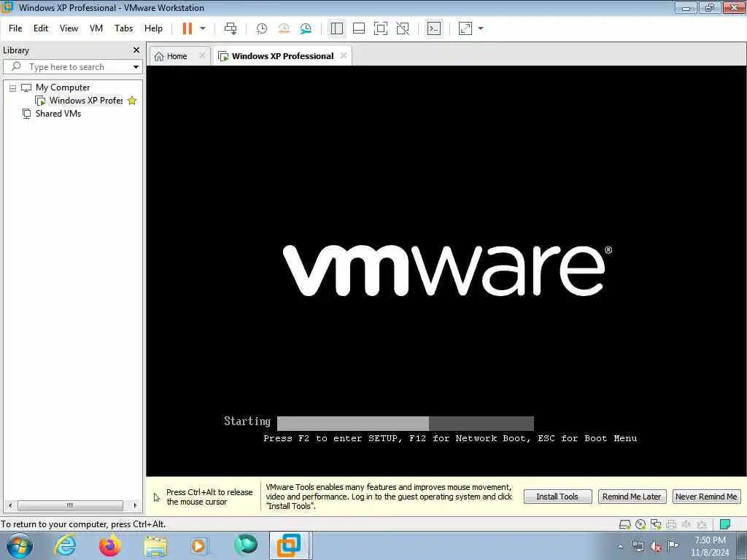Viewport: 747px width, 560px height.
Task: Click the Revert to snapshot icon
Action: click(x=284, y=28)
